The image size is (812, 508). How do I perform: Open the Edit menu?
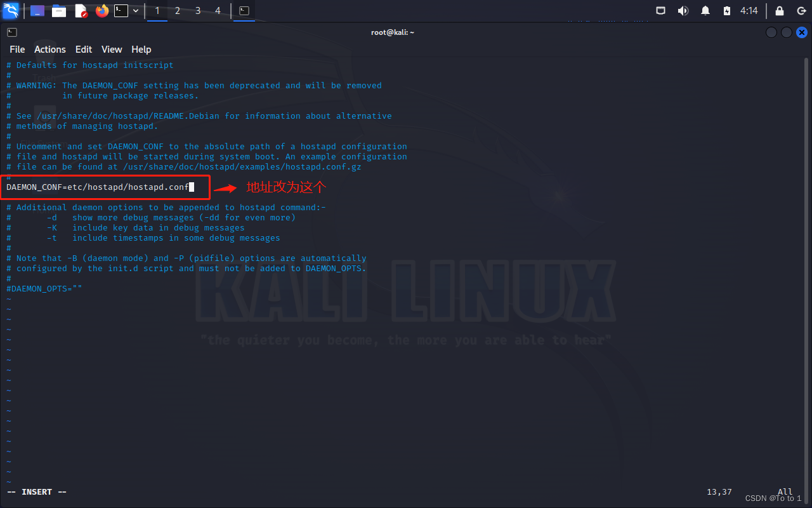pos(83,49)
